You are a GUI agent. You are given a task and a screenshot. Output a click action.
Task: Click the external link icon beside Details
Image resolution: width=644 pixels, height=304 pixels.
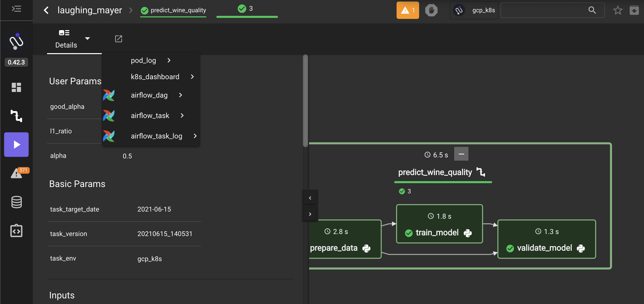click(118, 39)
